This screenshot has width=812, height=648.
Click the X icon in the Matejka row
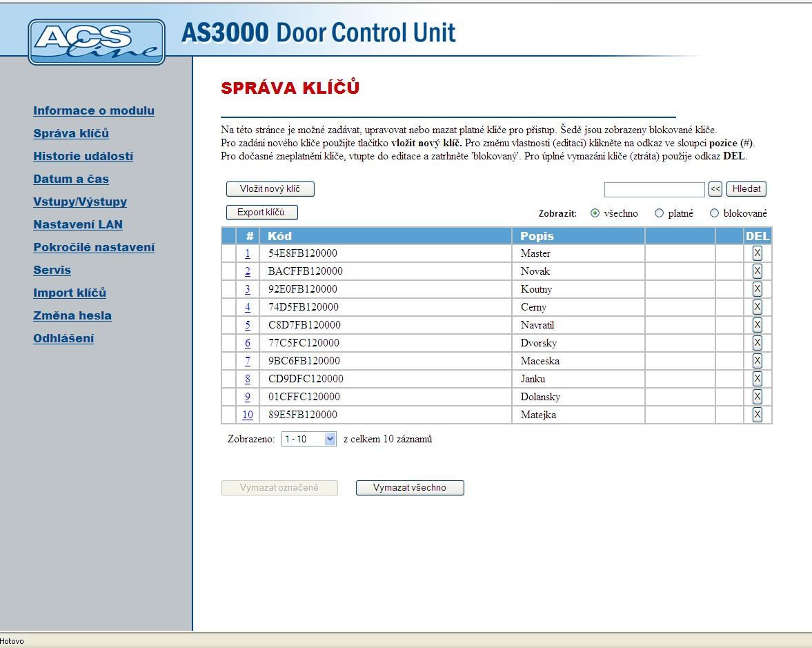click(757, 415)
